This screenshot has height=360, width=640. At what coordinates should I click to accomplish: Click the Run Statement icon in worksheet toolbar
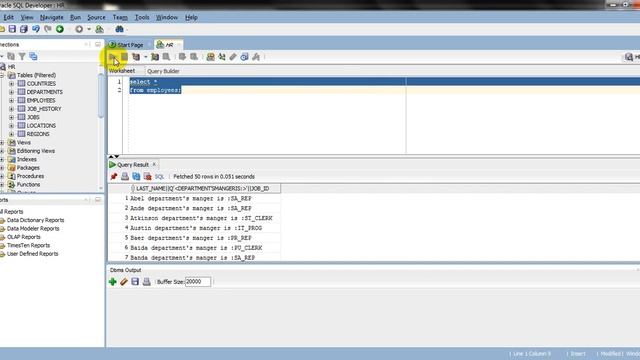tap(113, 57)
